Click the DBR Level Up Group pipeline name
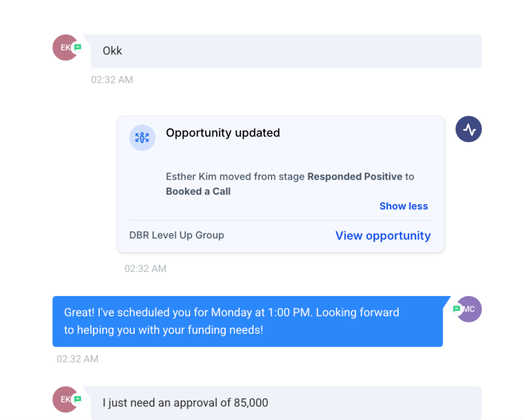 177,235
